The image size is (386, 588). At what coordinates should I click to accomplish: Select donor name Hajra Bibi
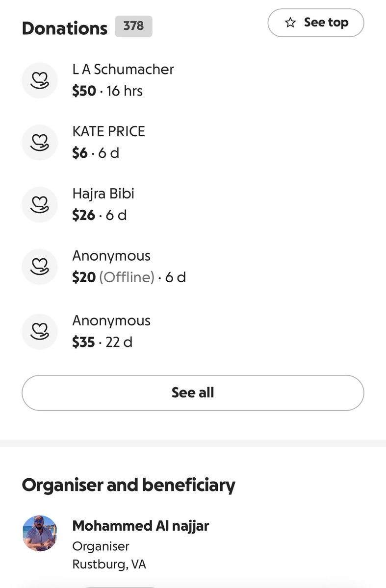tap(103, 194)
